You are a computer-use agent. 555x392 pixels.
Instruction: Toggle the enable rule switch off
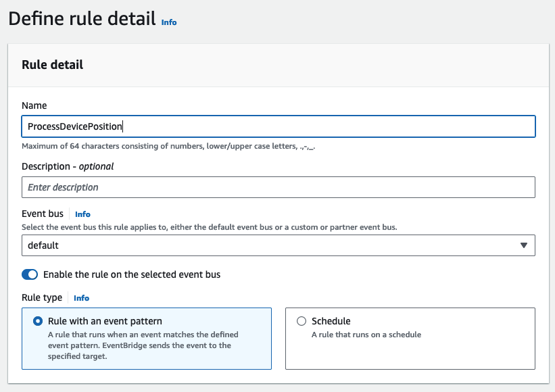pos(30,274)
